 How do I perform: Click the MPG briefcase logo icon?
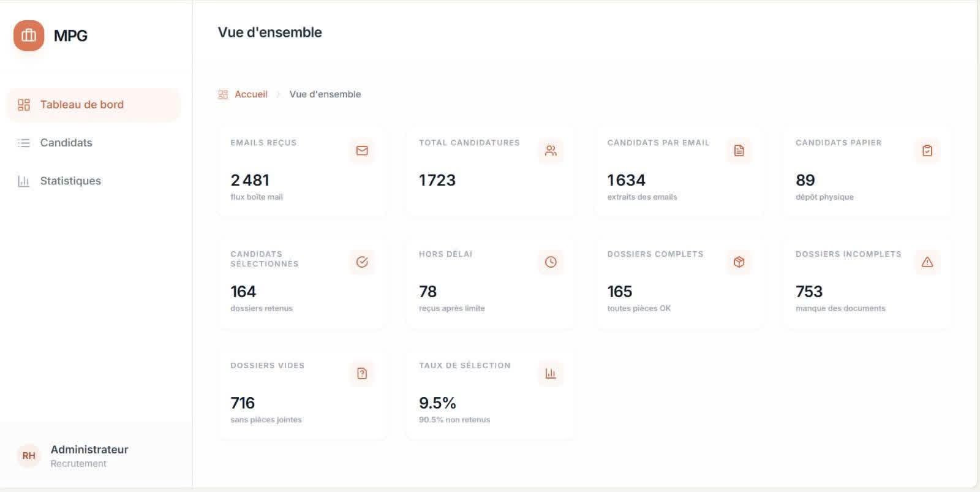pyautogui.click(x=29, y=36)
